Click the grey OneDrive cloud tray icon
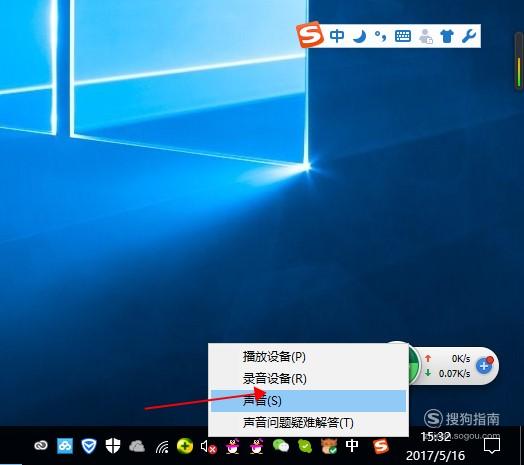Image resolution: width=524 pixels, height=465 pixels. [137, 446]
